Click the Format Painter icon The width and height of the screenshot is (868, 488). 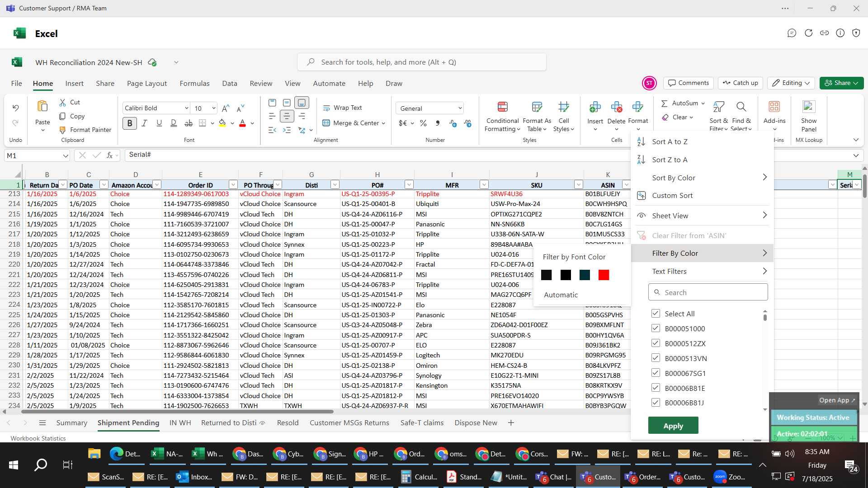pyautogui.click(x=63, y=130)
